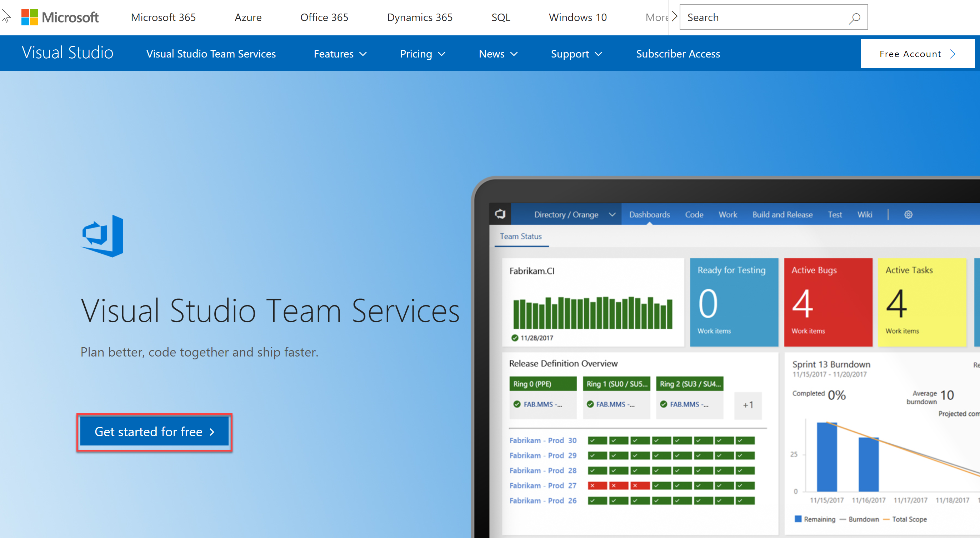Select the Azure menu item
The width and height of the screenshot is (980, 538).
pyautogui.click(x=248, y=18)
